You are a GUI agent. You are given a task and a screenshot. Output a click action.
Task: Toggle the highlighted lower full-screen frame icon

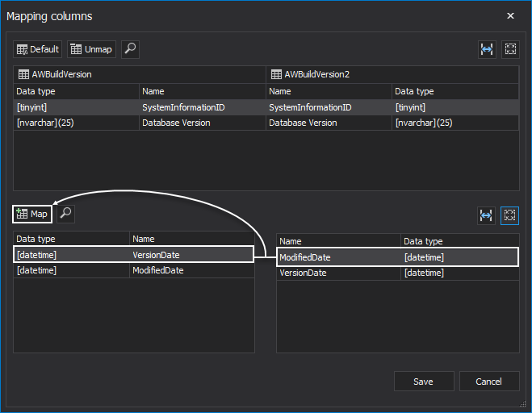pos(510,215)
